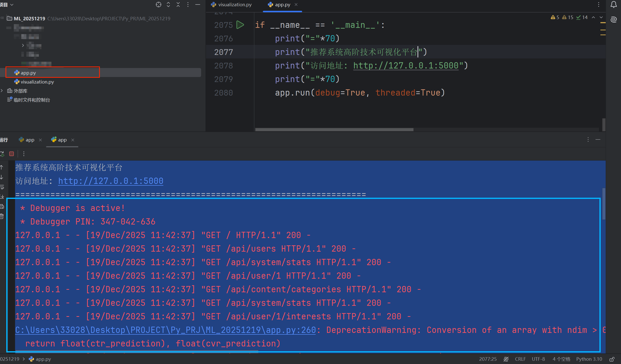Click the editor horizontal scrollbar
The height and width of the screenshot is (364, 621).
[x=334, y=130]
